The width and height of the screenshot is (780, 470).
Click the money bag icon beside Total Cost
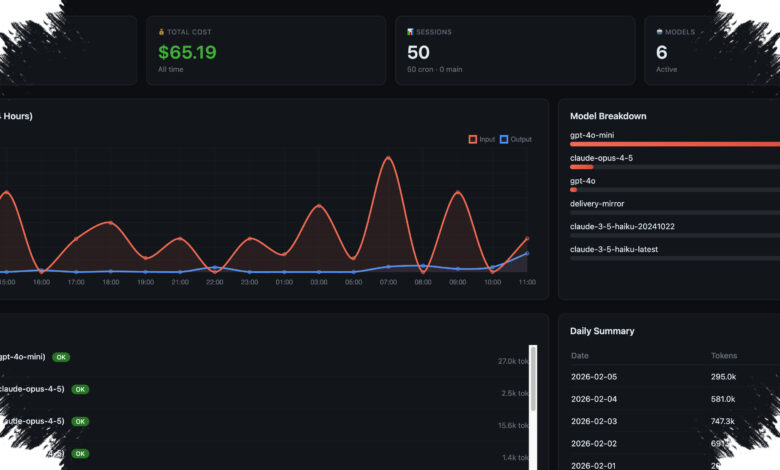point(161,32)
